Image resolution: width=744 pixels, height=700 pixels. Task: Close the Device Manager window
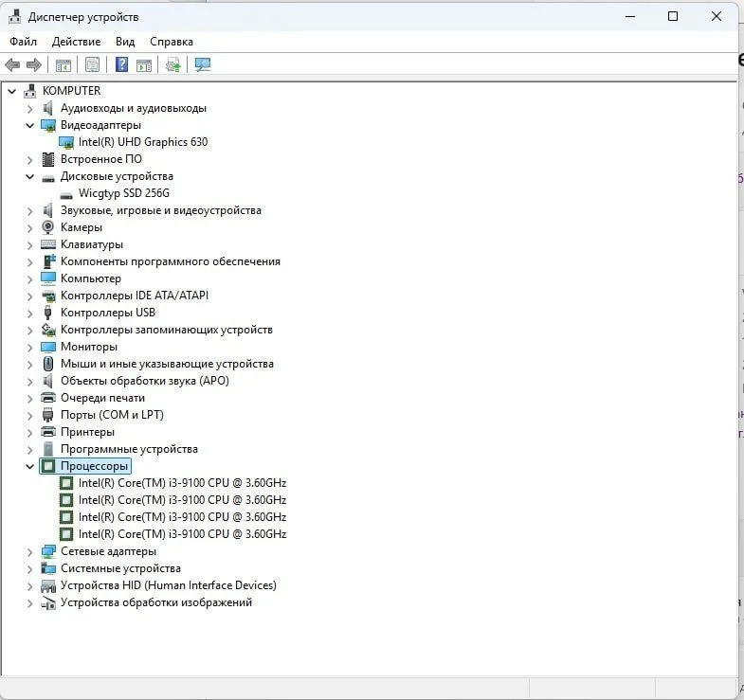[717, 17]
